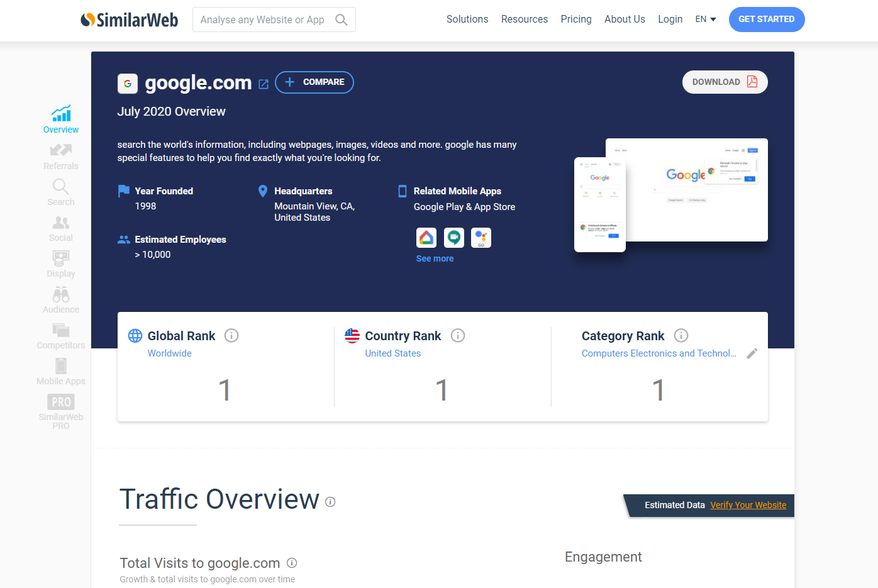Image resolution: width=878 pixels, height=588 pixels.
Task: Open the Resources menu item
Action: pos(525,19)
